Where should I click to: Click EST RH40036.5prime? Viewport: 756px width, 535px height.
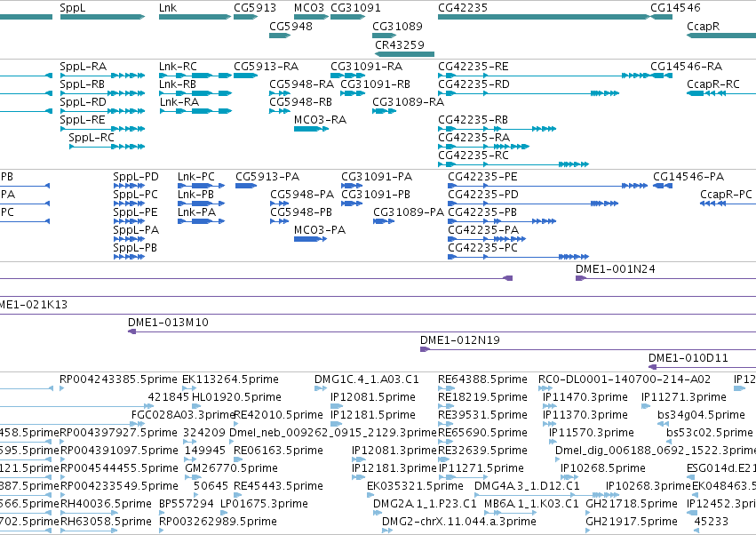coord(89,512)
